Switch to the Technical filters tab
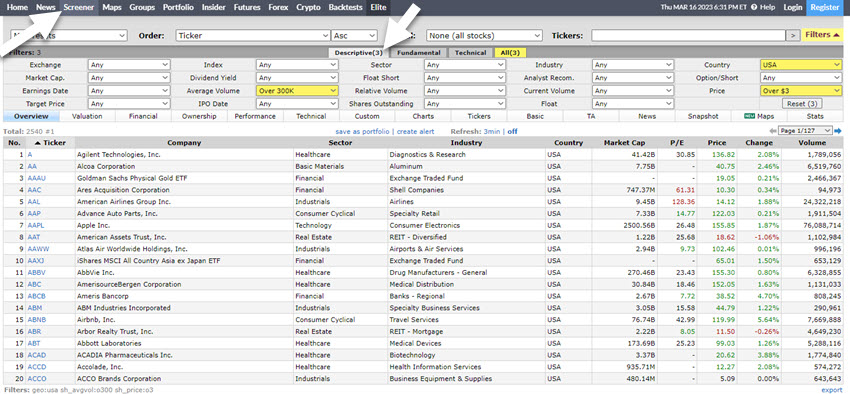 point(470,53)
